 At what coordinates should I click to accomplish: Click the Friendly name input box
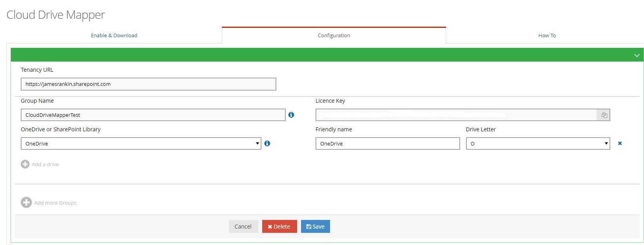pyautogui.click(x=387, y=143)
